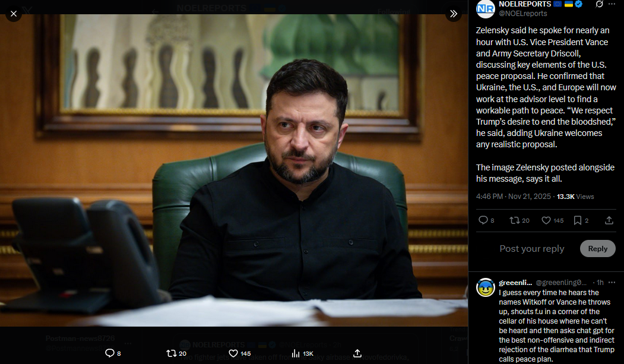This screenshot has width=624, height=364.
Task: Click text 'The image Zelensky posted alongside'
Action: (545, 167)
